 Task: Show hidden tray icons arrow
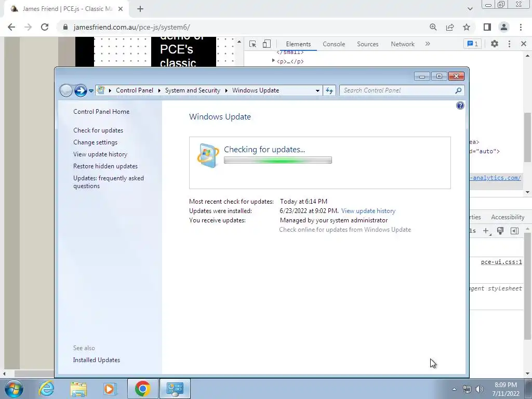pyautogui.click(x=454, y=389)
